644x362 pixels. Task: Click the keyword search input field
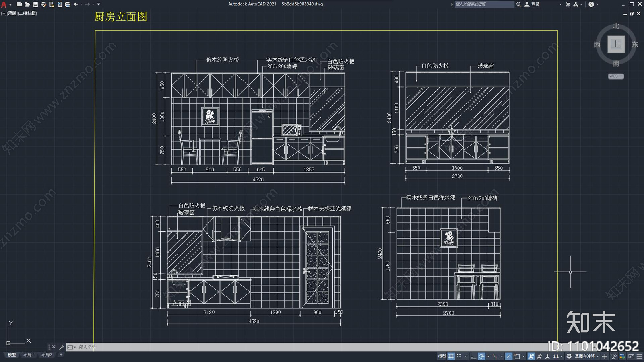(x=484, y=4)
